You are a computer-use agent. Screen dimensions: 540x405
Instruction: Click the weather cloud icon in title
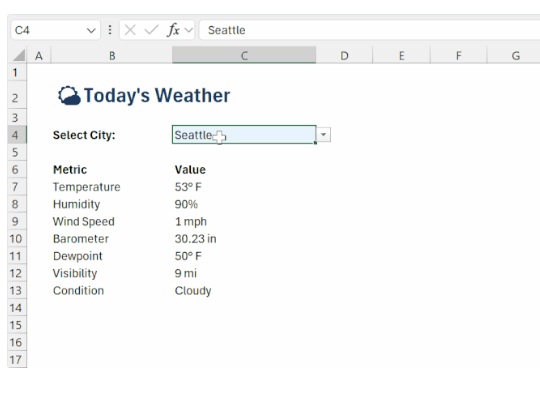pyautogui.click(x=69, y=95)
